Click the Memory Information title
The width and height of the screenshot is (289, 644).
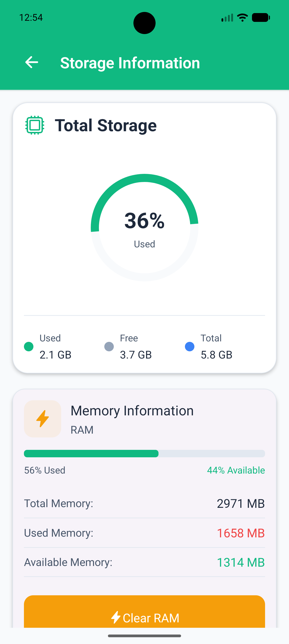coord(132,411)
